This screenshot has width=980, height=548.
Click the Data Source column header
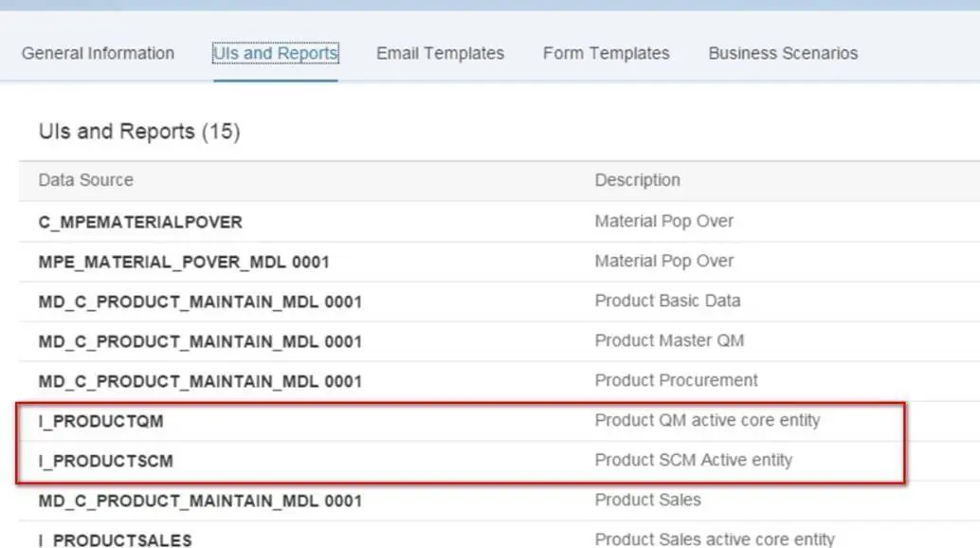point(86,180)
